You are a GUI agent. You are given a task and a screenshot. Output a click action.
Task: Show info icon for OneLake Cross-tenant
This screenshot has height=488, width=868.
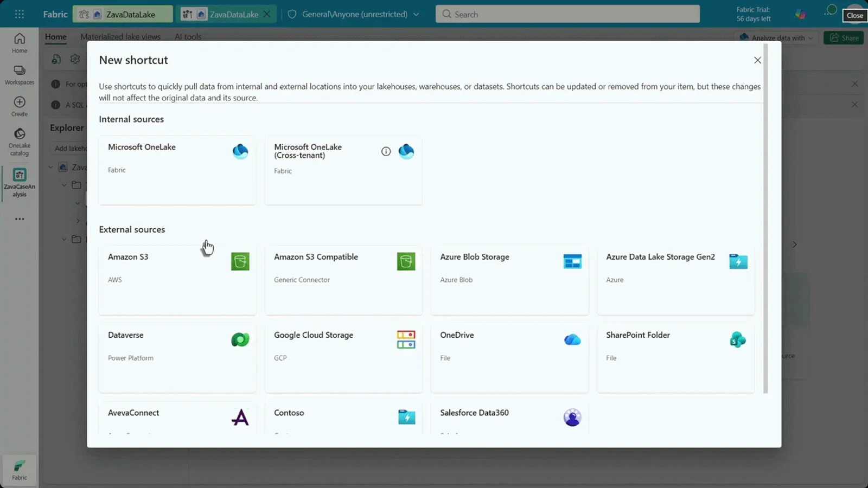point(386,151)
